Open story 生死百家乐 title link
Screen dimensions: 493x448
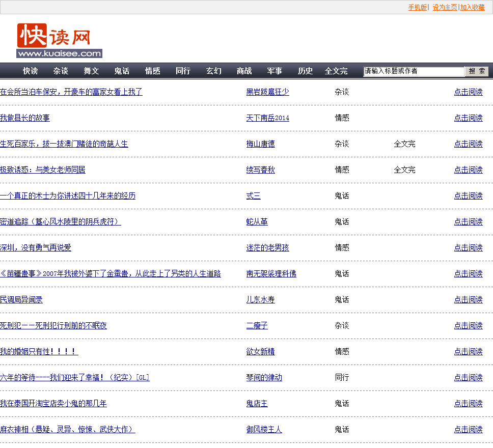pyautogui.click(x=64, y=144)
